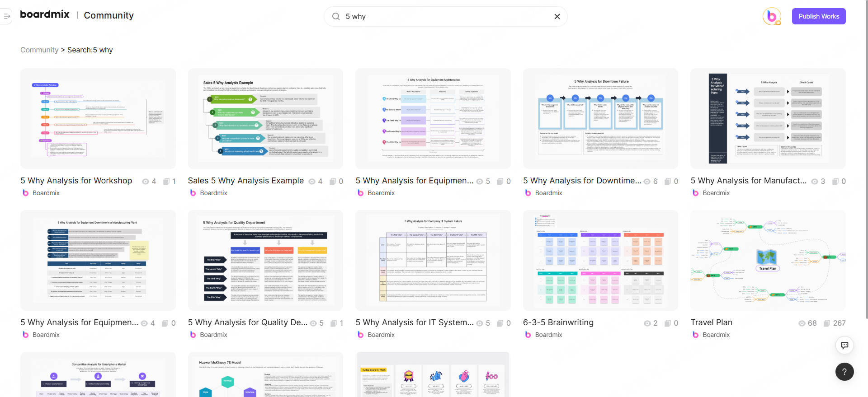This screenshot has width=868, height=397.
Task: Open 5 Why Analysis for Workshop thumbnail
Action: 98,119
